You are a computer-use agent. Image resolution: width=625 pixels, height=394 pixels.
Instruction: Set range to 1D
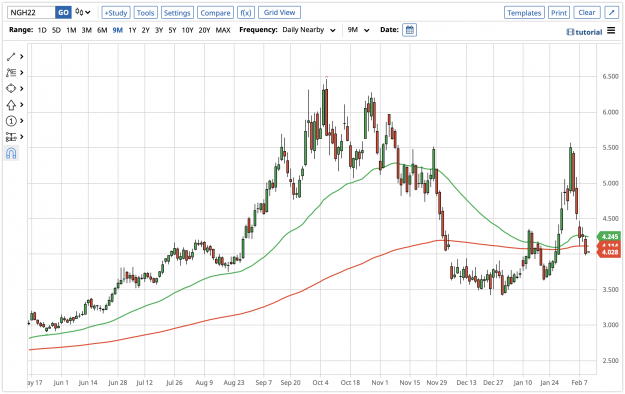point(42,30)
